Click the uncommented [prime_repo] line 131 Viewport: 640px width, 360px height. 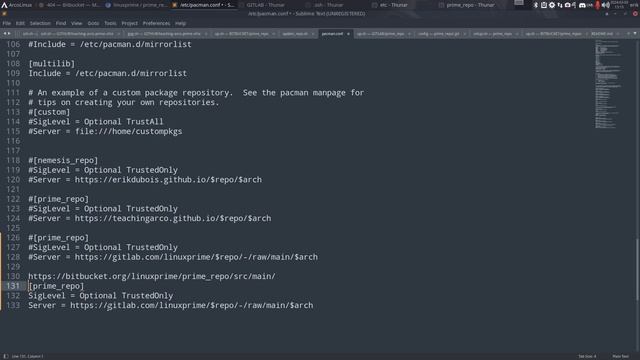[56, 286]
